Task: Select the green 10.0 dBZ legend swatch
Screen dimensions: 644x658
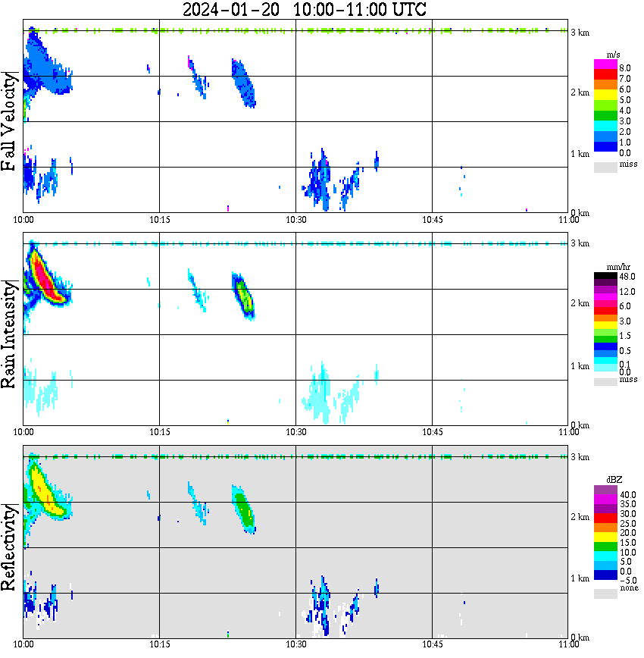Action: tap(605, 547)
